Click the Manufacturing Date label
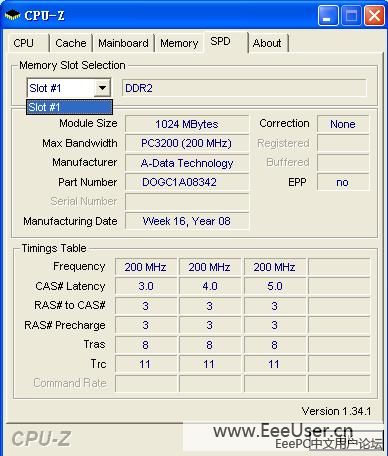The image size is (388, 456). click(x=70, y=221)
